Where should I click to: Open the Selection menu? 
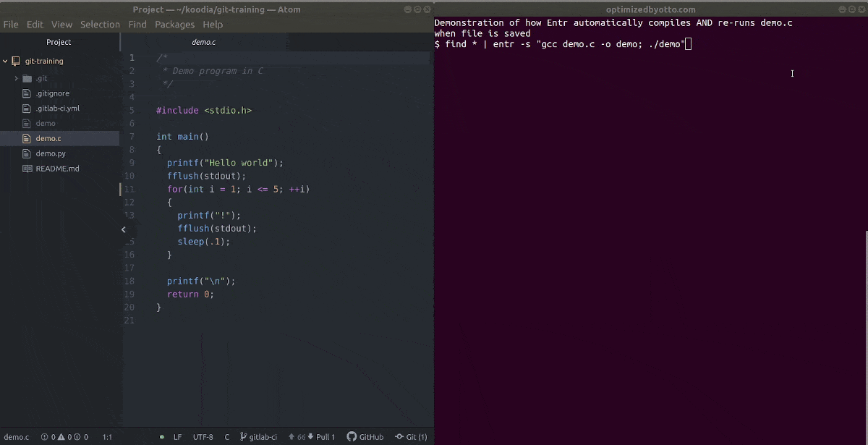pos(100,25)
